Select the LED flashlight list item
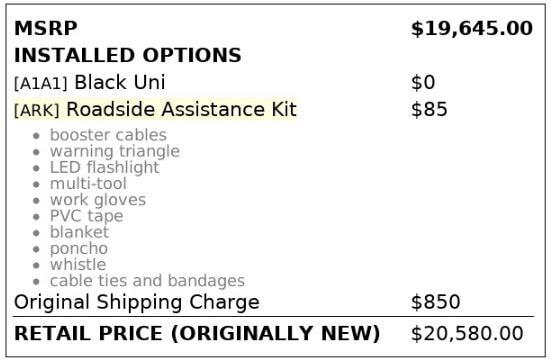This screenshot has width=551, height=364. pyautogui.click(x=105, y=168)
